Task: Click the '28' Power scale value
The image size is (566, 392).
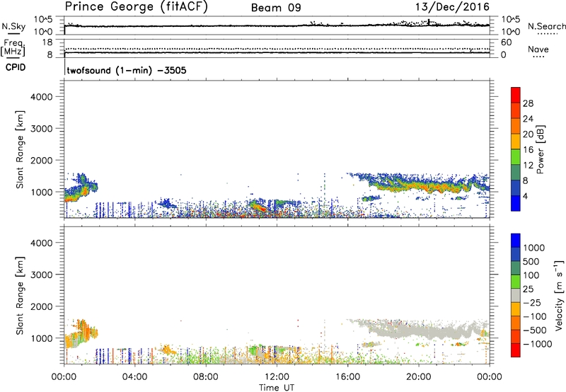Action: [528, 103]
